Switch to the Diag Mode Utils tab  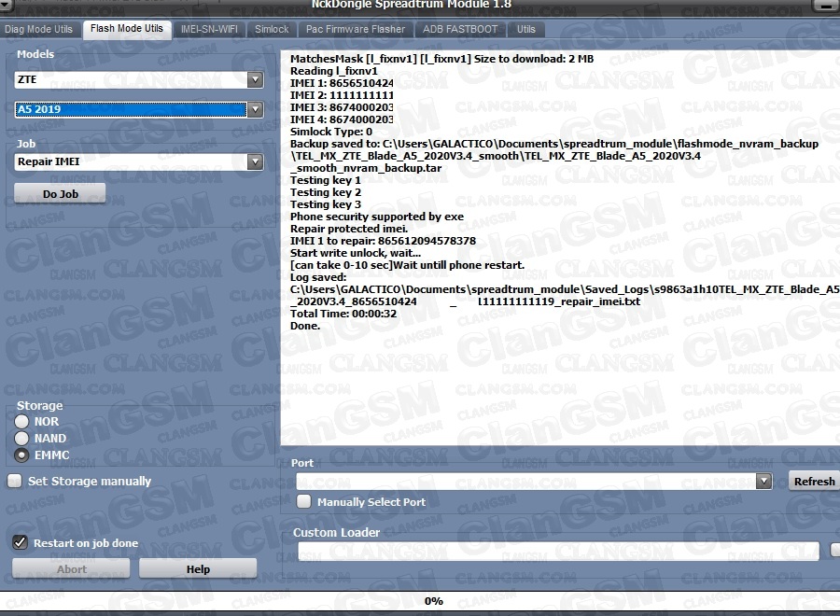coord(38,29)
